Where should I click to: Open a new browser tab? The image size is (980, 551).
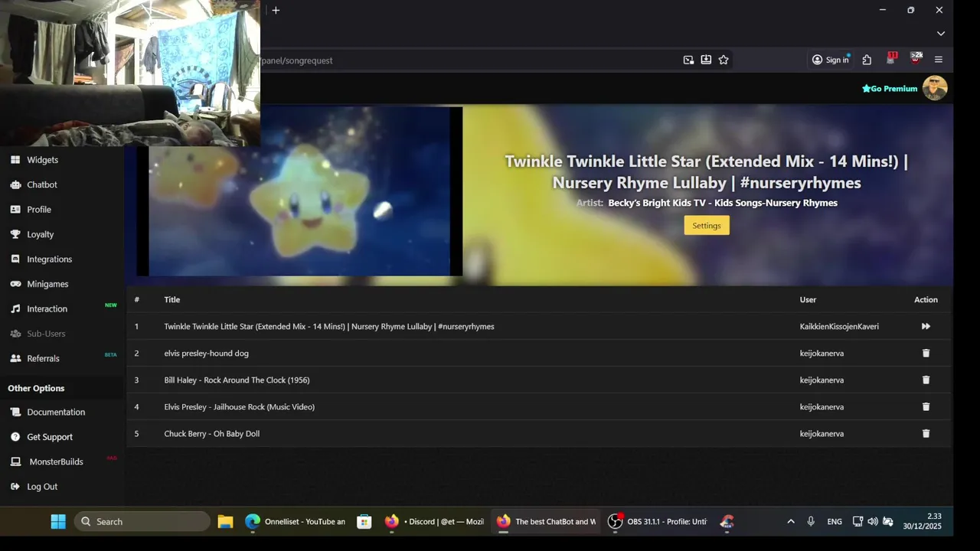[x=276, y=10]
